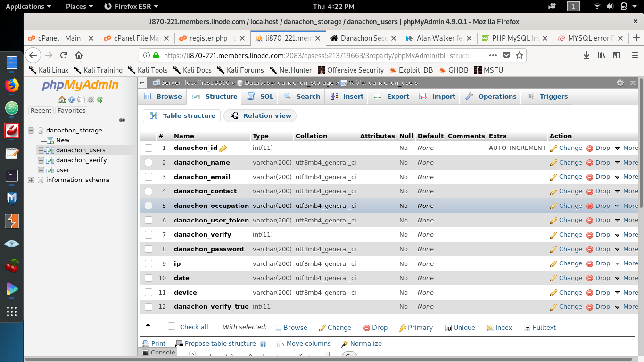The image size is (644, 362).
Task: Click the Normalize link
Action: pyautogui.click(x=361, y=344)
